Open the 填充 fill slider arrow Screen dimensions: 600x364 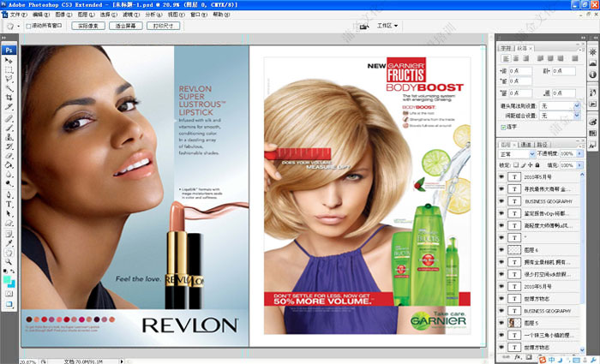(x=579, y=165)
